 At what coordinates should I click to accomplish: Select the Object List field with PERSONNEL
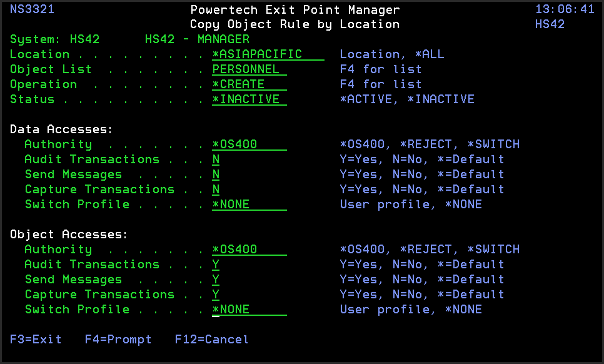tap(249, 69)
